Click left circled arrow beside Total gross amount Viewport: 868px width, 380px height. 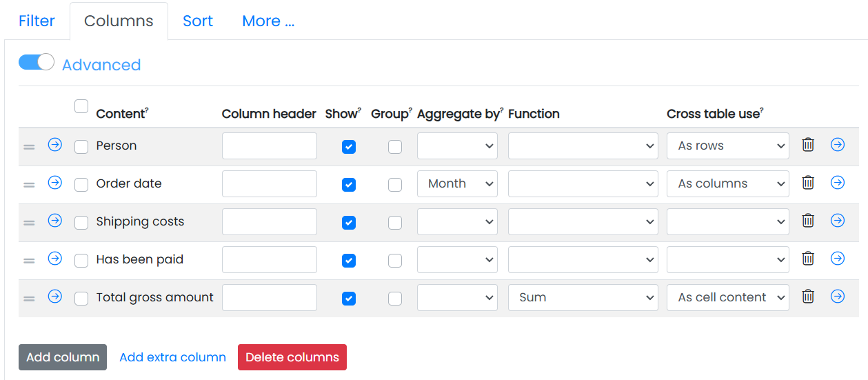point(55,297)
